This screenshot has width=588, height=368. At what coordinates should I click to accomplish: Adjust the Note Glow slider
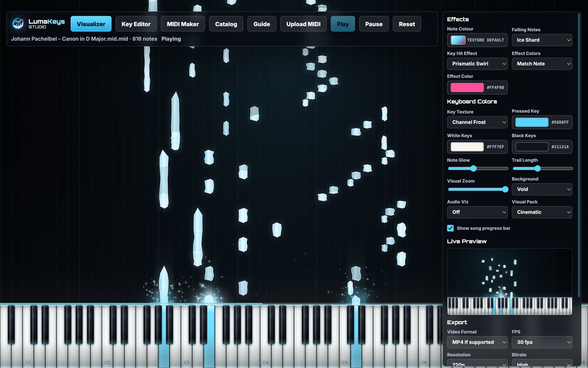[478, 169]
